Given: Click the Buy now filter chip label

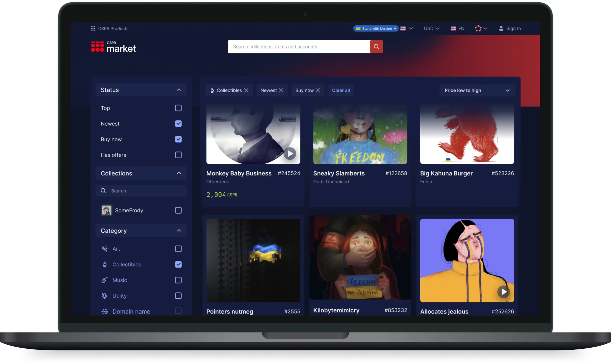Looking at the screenshot, I should pyautogui.click(x=304, y=90).
